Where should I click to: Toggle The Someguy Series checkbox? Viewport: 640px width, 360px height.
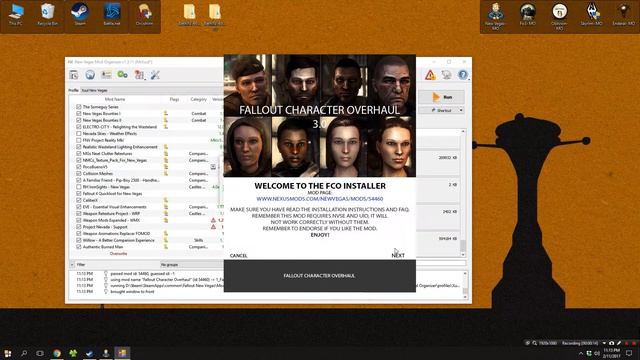click(78, 107)
